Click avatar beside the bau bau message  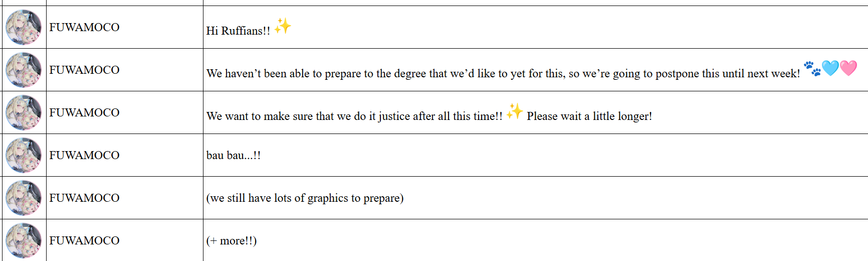tap(24, 155)
